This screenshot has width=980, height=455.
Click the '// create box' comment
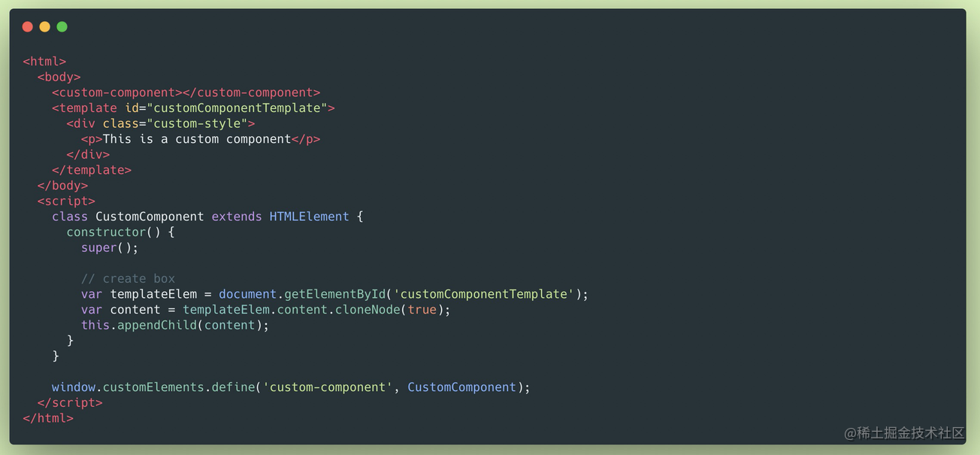128,279
